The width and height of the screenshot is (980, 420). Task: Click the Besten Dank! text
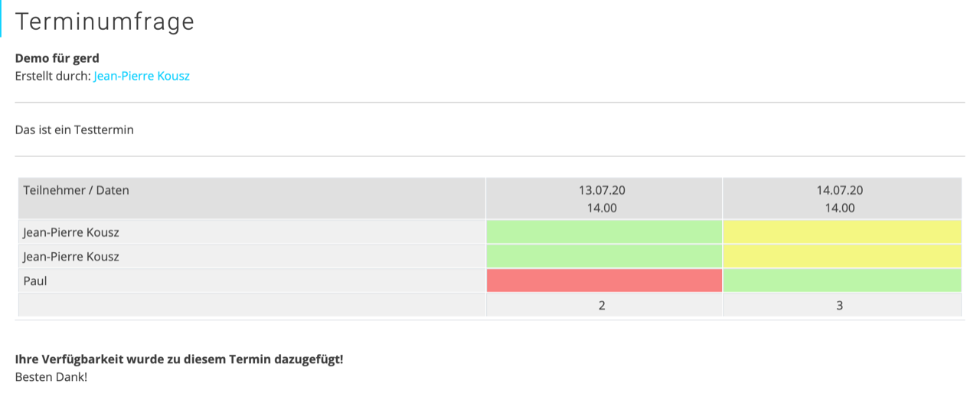[x=51, y=377]
